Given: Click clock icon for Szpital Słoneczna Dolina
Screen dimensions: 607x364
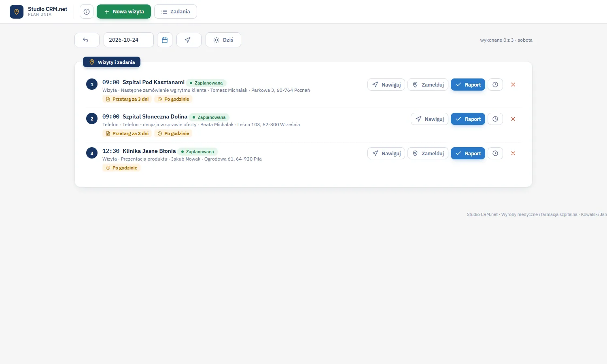Looking at the screenshot, I should 495,119.
